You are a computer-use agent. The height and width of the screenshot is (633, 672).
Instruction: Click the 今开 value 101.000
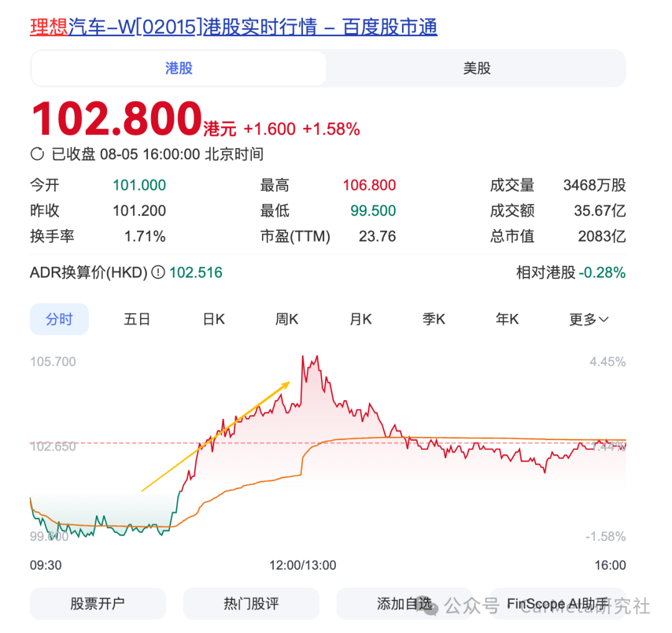tap(139, 185)
